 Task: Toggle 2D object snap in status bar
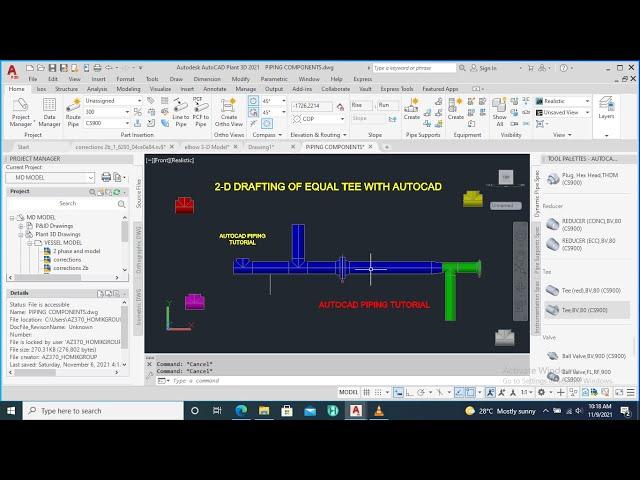tap(470, 392)
